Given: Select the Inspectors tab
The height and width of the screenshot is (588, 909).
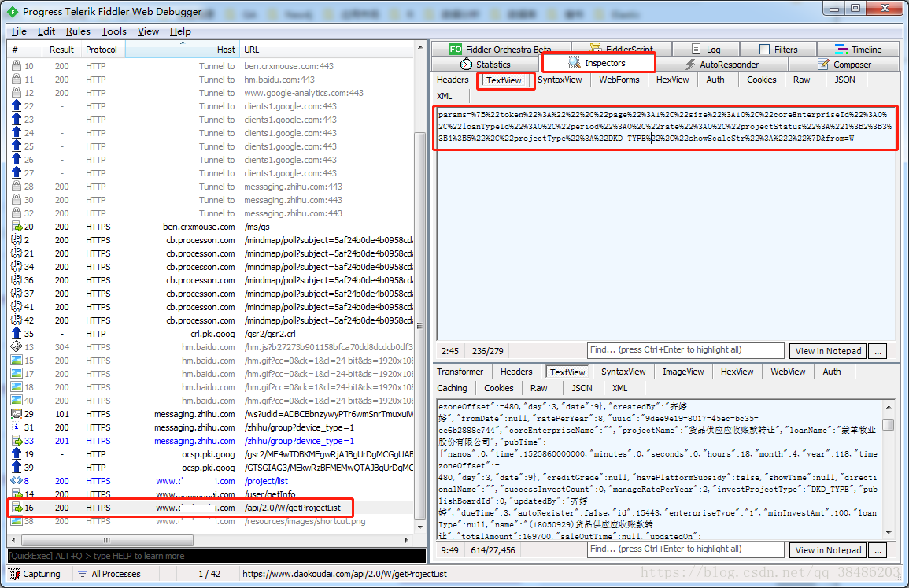Looking at the screenshot, I should pyautogui.click(x=597, y=63).
